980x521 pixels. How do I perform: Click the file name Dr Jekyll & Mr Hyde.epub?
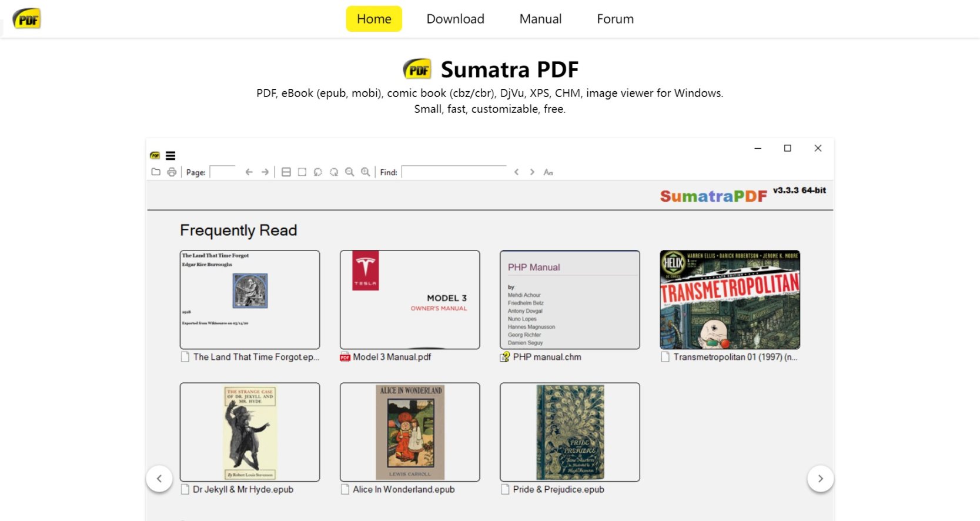tap(243, 489)
